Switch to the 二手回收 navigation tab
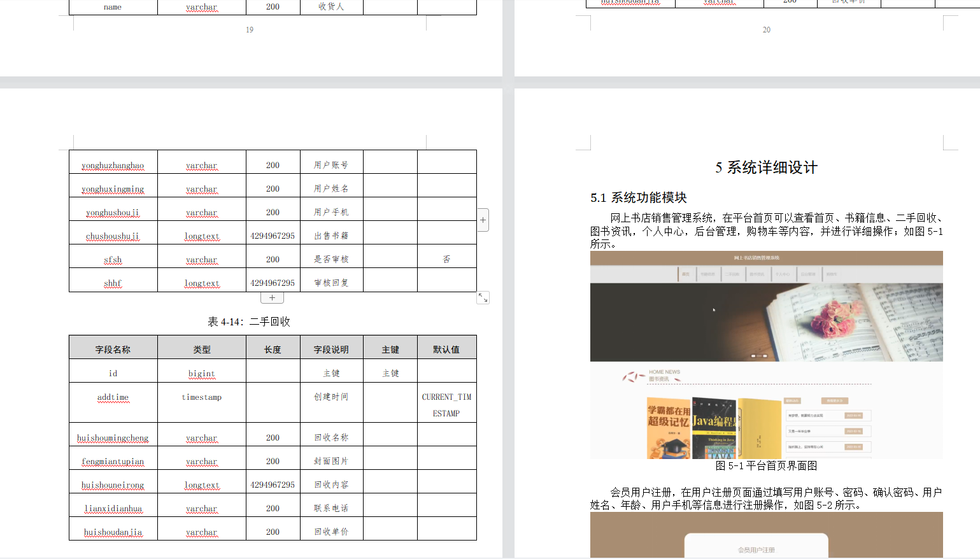The image size is (980, 559). pos(733,274)
